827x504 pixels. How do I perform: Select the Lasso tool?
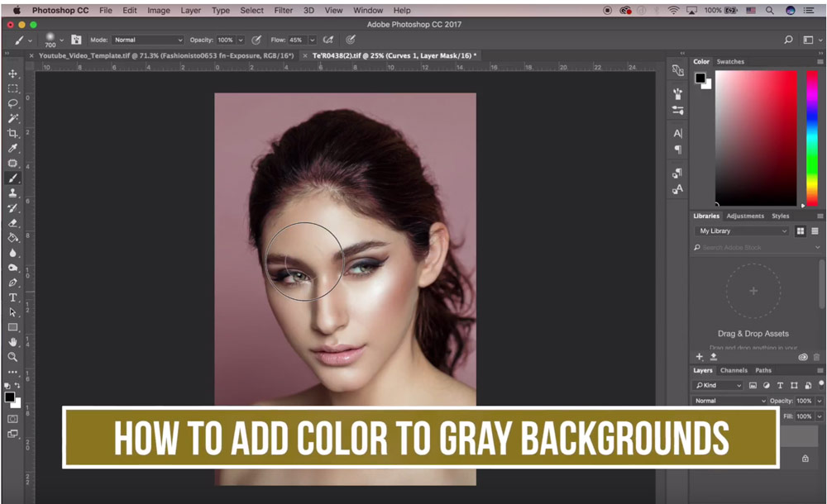pos(13,102)
